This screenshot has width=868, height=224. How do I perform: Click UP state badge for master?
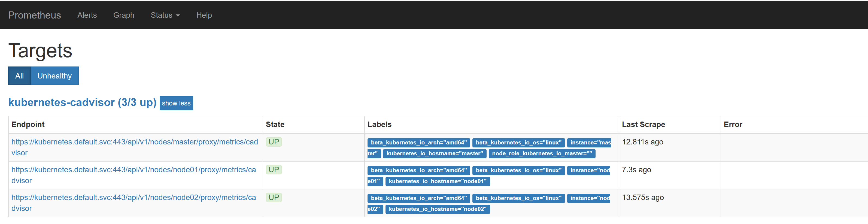274,142
